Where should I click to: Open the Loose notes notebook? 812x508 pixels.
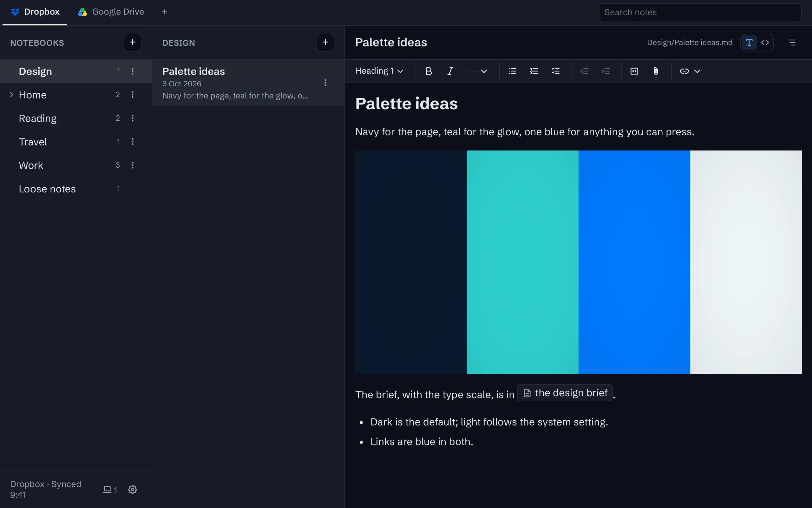pos(76,189)
